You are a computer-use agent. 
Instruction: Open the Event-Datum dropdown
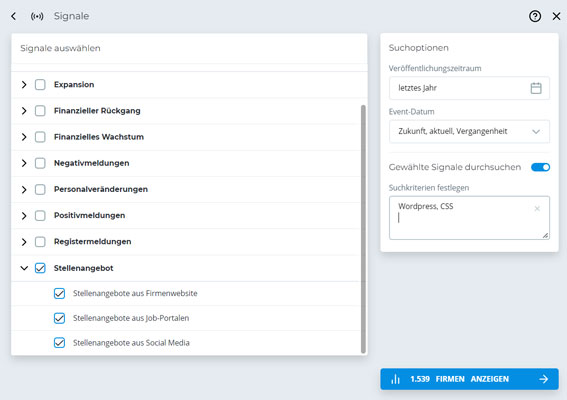tap(469, 131)
